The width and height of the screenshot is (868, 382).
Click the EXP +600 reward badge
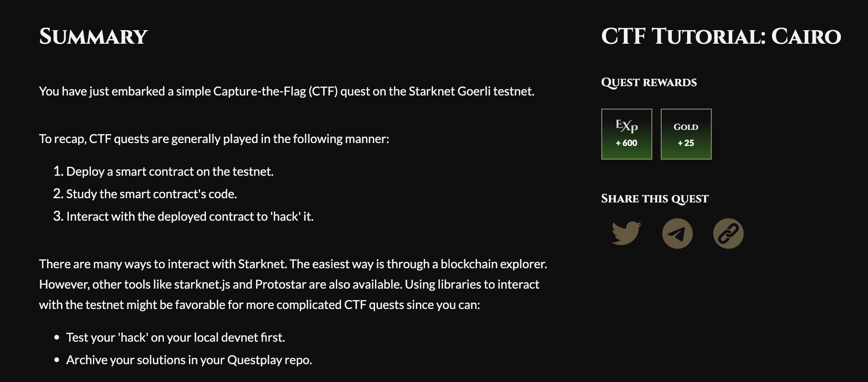[x=627, y=134]
